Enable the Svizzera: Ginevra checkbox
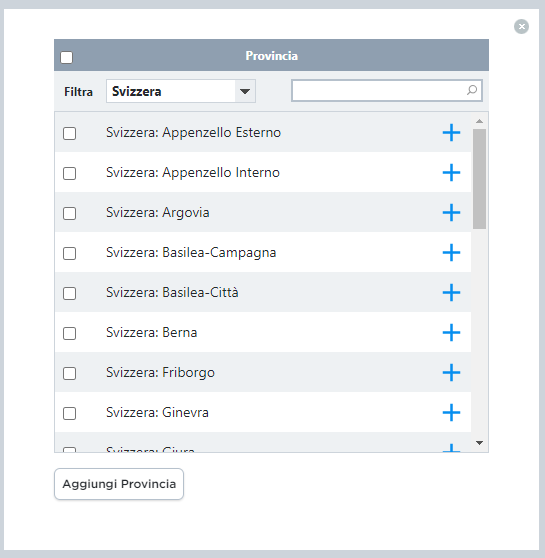This screenshot has height=558, width=545. (69, 414)
